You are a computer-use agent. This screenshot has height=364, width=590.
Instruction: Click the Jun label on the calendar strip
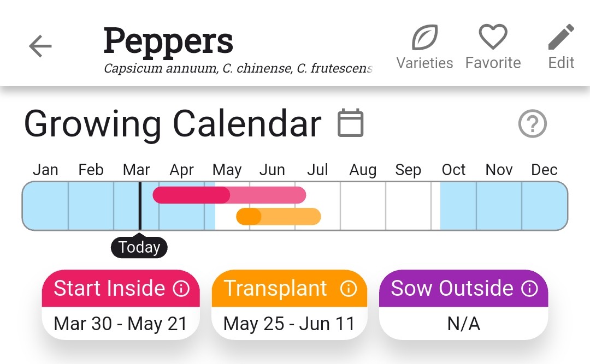tap(272, 170)
